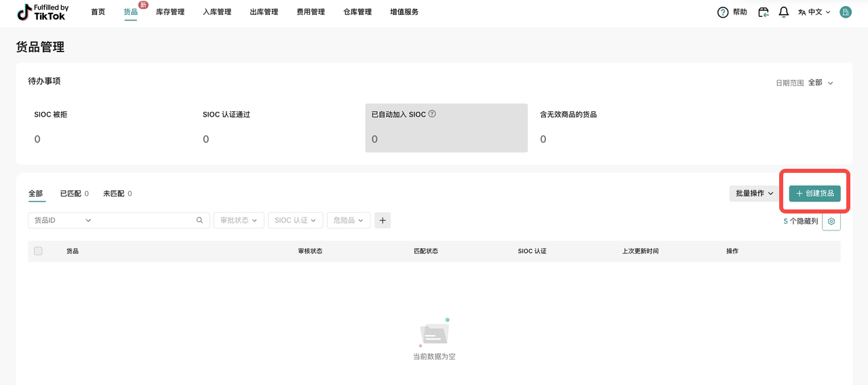Open the help question mark icon
Image resolution: width=868 pixels, height=385 pixels.
723,12
